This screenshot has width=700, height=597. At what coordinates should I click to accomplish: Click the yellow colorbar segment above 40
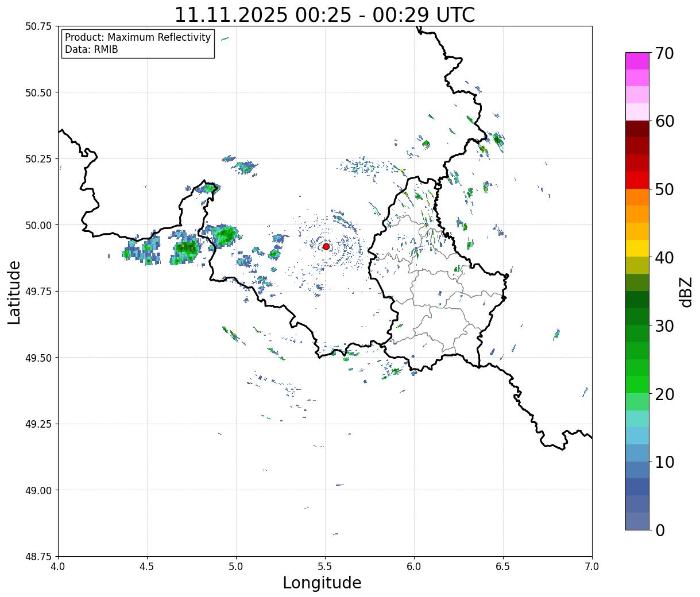tap(637, 248)
